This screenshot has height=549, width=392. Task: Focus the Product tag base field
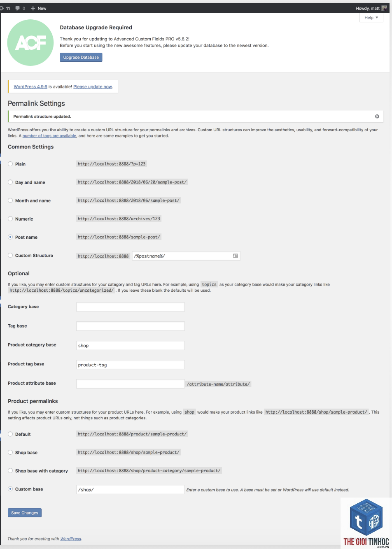click(x=131, y=365)
